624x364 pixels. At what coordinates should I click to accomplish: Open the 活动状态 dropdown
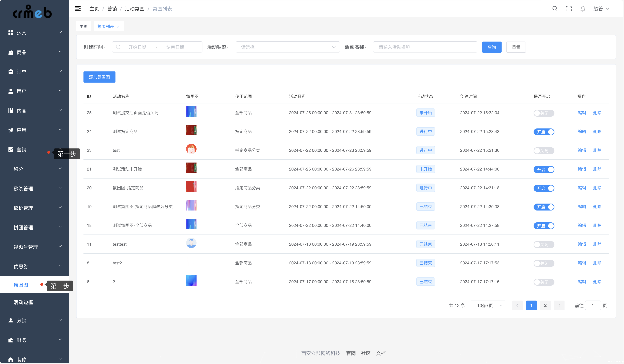[287, 47]
